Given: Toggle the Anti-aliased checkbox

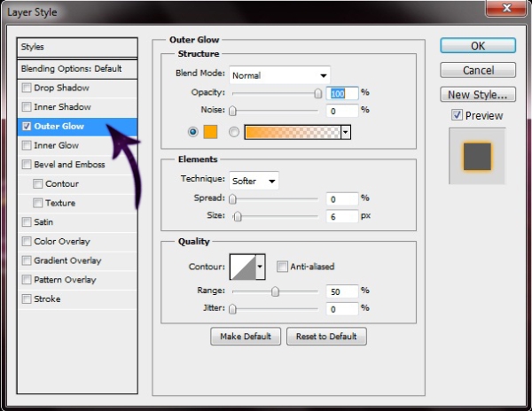Looking at the screenshot, I should pos(282,266).
